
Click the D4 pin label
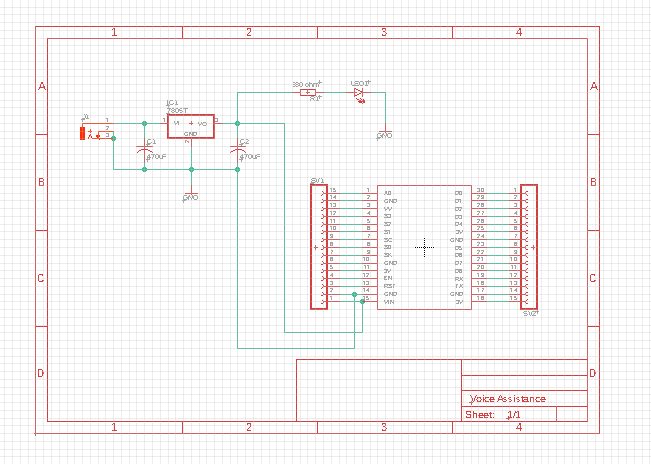[x=459, y=224]
